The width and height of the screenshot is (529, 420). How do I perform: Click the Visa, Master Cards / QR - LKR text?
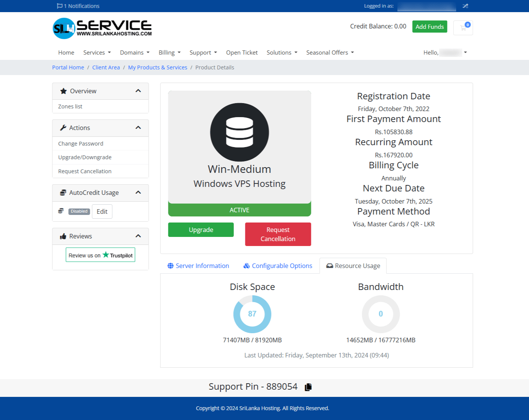click(394, 224)
